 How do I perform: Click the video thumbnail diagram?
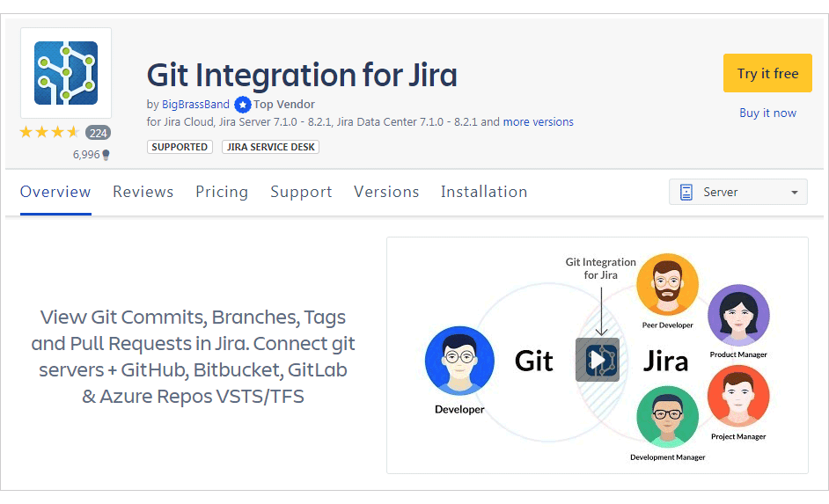598,355
